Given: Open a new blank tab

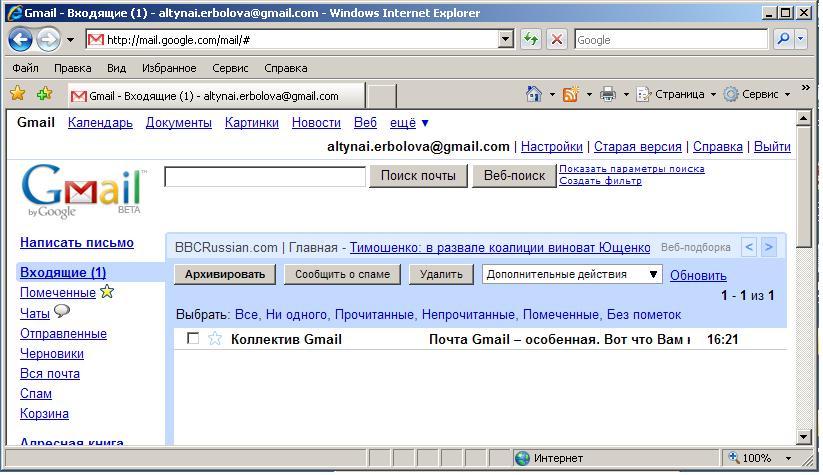Looking at the screenshot, I should pos(381,97).
